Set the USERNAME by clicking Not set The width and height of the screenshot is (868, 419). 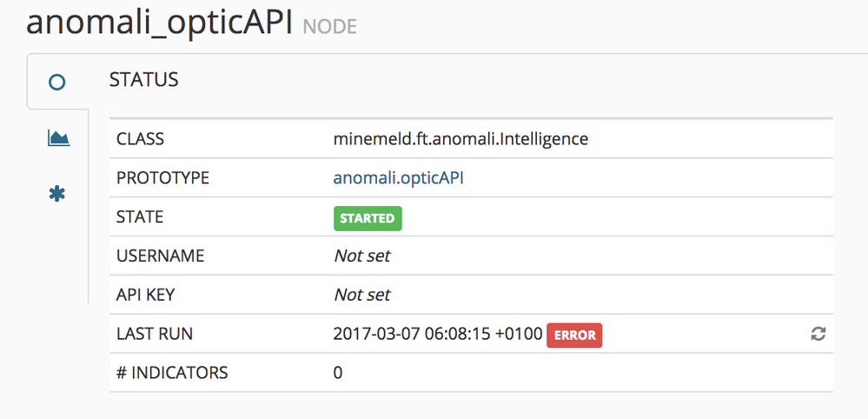click(x=361, y=256)
